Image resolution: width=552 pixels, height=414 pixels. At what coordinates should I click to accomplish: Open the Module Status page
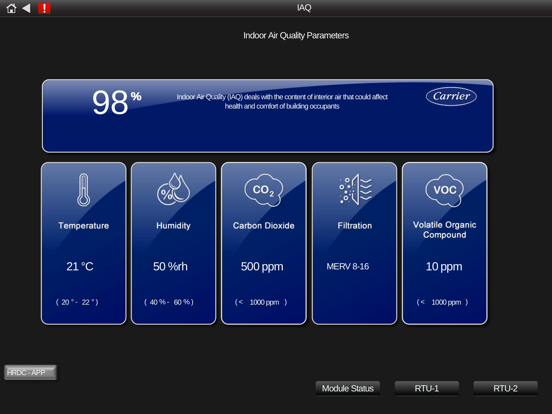point(348,388)
